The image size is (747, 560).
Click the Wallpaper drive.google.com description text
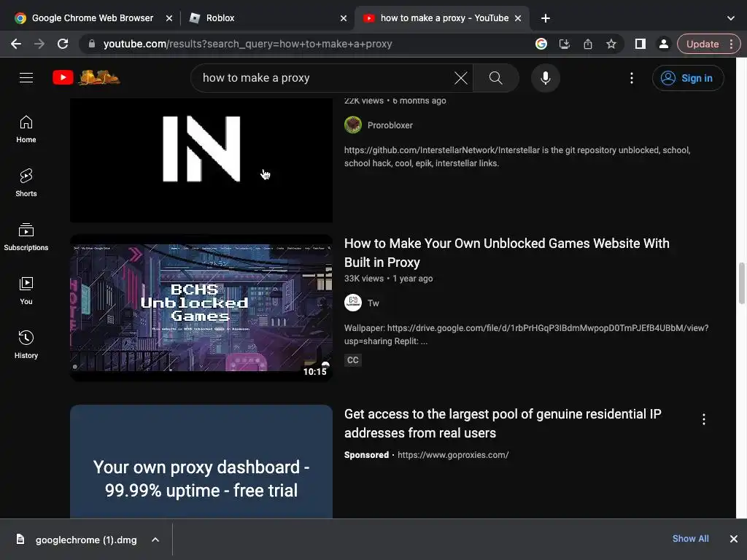[x=526, y=334]
